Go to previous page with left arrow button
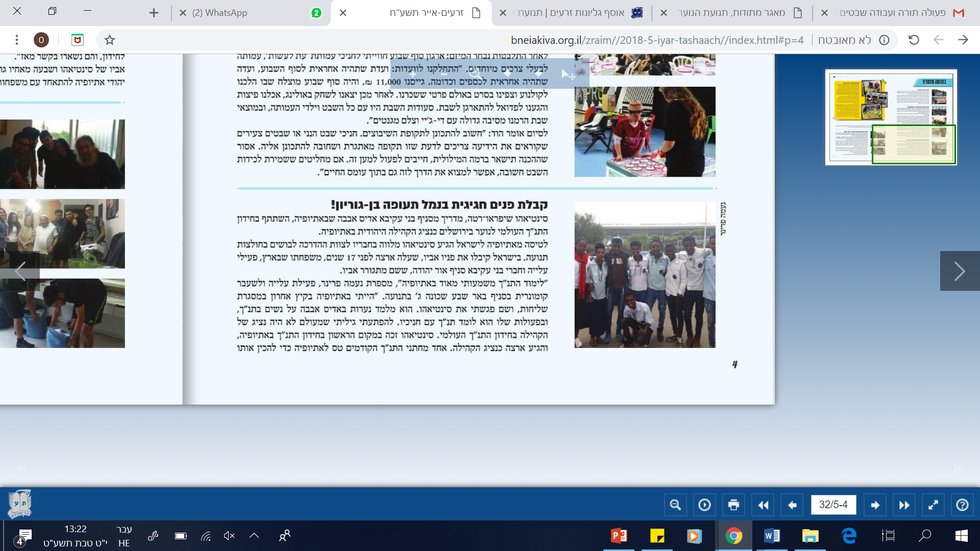The width and height of the screenshot is (980, 551). point(792,505)
